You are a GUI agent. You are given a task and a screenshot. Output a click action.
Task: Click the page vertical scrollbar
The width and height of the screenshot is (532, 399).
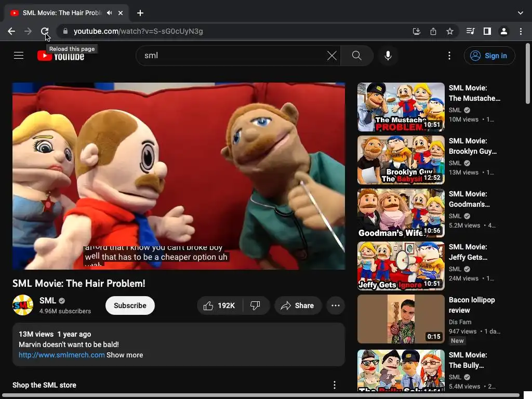[x=528, y=74]
